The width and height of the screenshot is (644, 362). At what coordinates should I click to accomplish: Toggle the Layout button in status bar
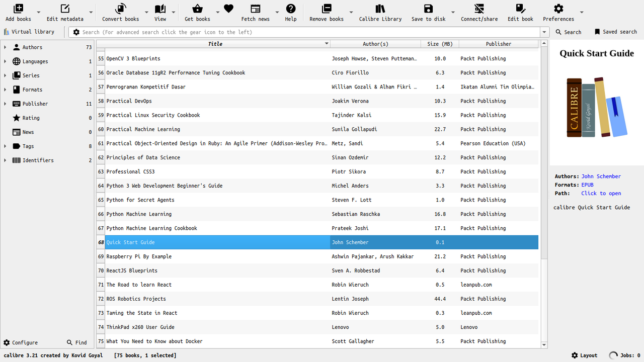coord(584,355)
